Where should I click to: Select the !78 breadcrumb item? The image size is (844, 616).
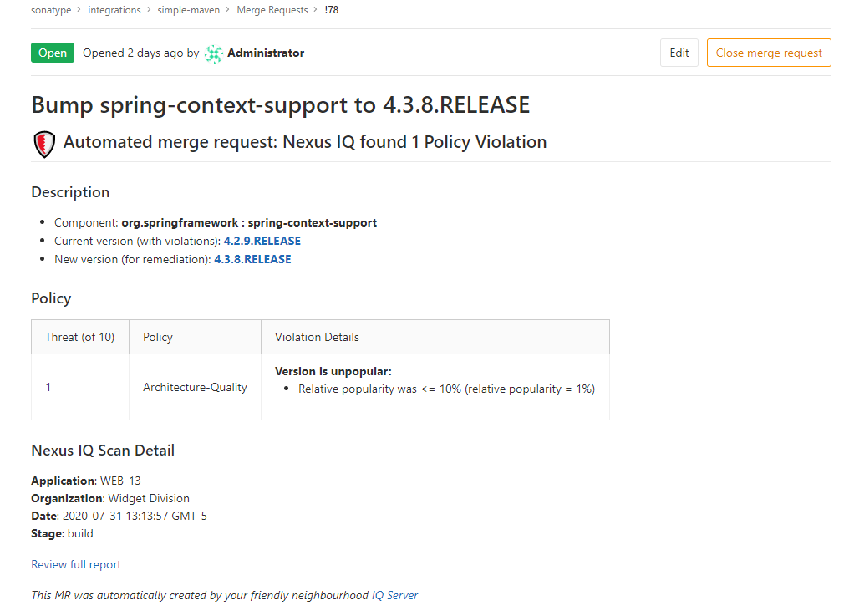tap(331, 10)
